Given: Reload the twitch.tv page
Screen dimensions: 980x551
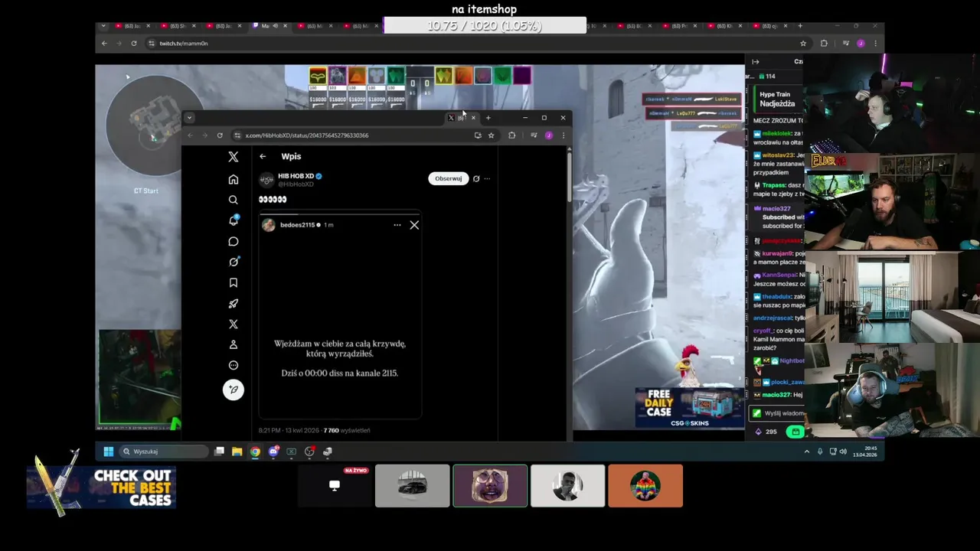Looking at the screenshot, I should pyautogui.click(x=134, y=44).
